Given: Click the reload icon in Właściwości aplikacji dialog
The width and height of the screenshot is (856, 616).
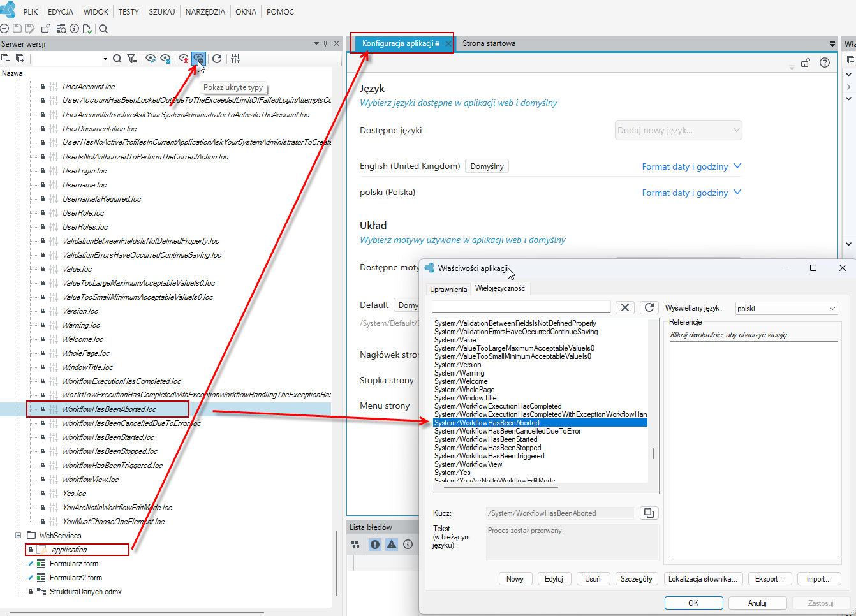Looking at the screenshot, I should pos(649,307).
